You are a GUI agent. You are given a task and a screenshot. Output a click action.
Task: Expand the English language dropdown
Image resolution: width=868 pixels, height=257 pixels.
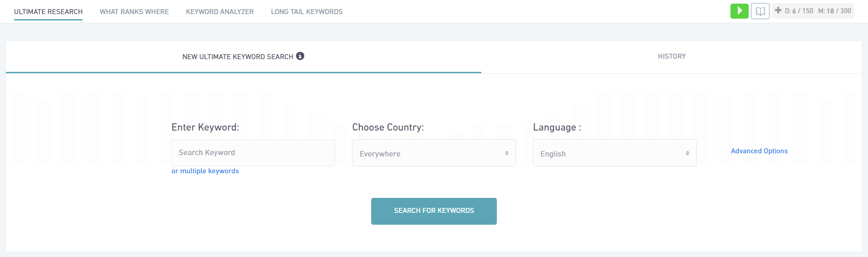coord(614,153)
